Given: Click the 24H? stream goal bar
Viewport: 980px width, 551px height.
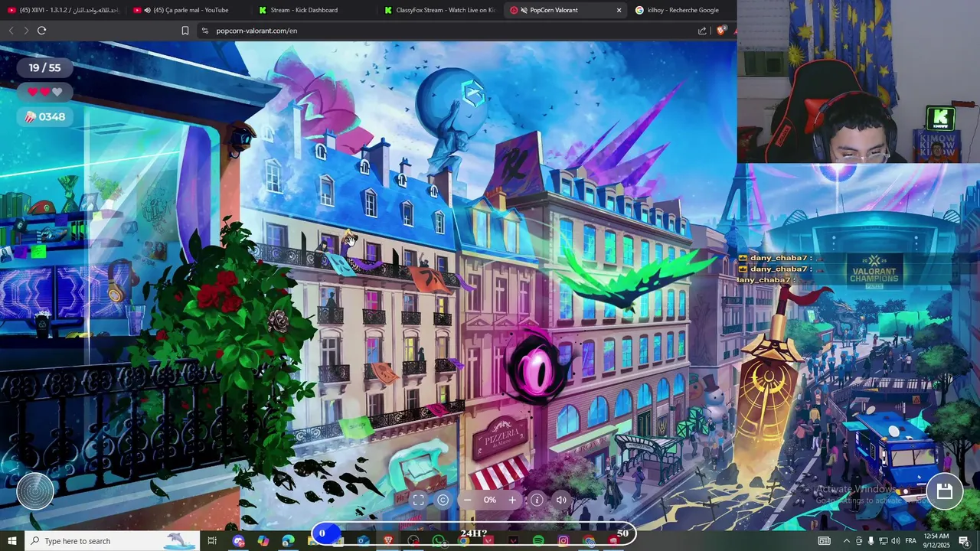Looking at the screenshot, I should point(474,533).
